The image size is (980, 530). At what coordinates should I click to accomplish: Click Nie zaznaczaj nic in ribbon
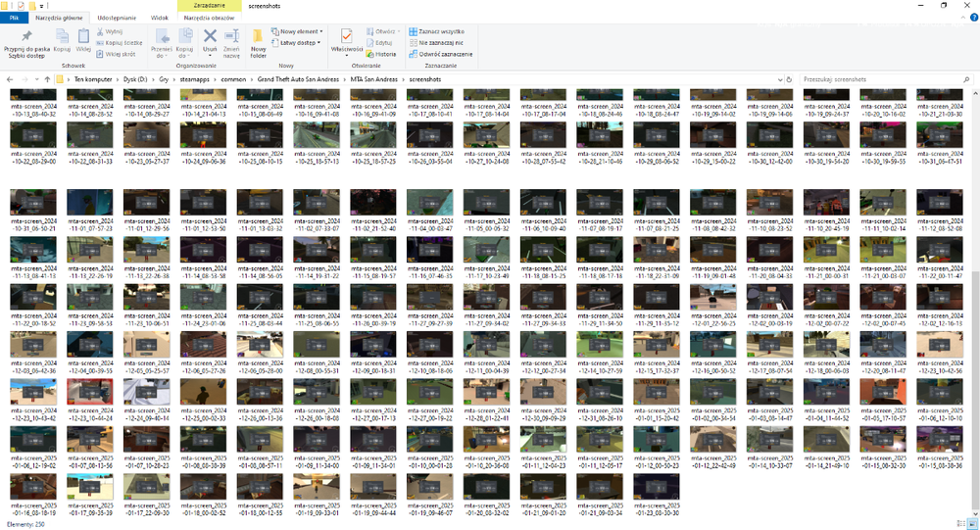coord(436,42)
